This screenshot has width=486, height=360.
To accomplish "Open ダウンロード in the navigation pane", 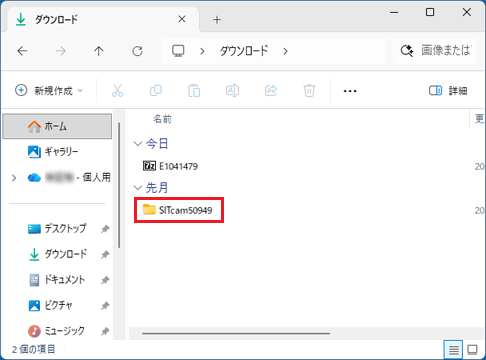I will pos(57,254).
